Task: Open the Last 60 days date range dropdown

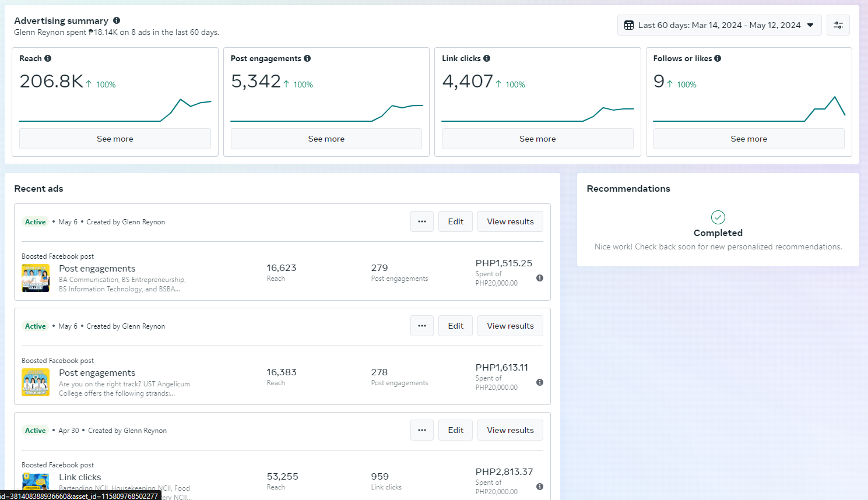Action: [x=719, y=25]
